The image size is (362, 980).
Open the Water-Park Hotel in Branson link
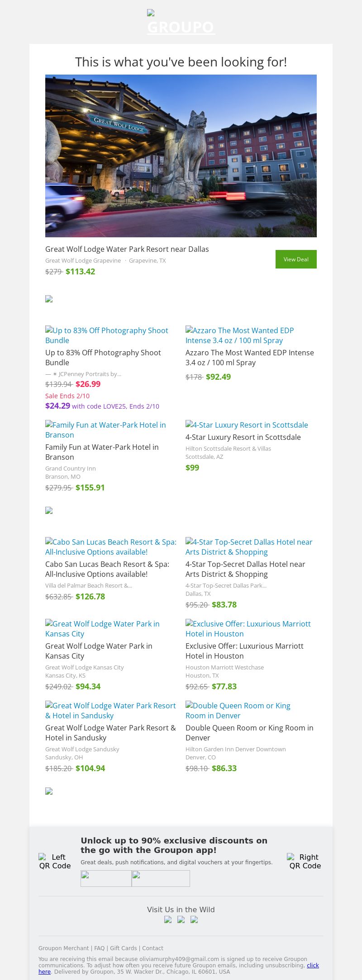click(x=105, y=430)
